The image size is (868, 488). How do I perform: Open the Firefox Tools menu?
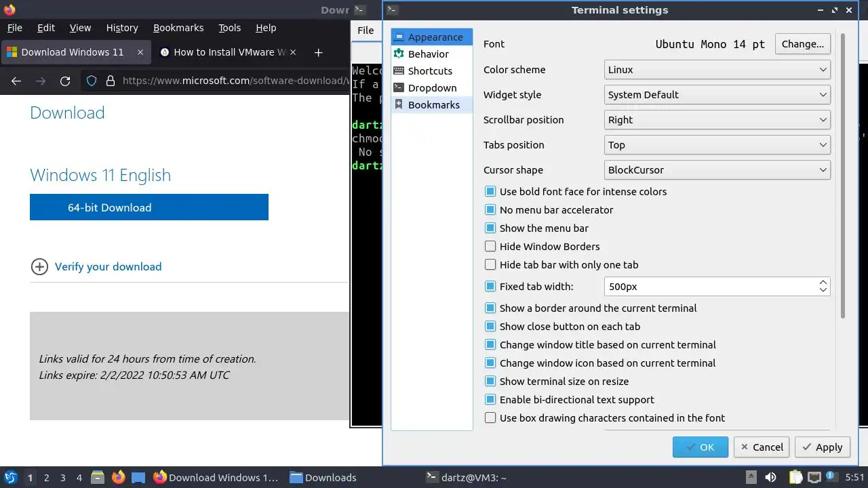[x=229, y=28]
